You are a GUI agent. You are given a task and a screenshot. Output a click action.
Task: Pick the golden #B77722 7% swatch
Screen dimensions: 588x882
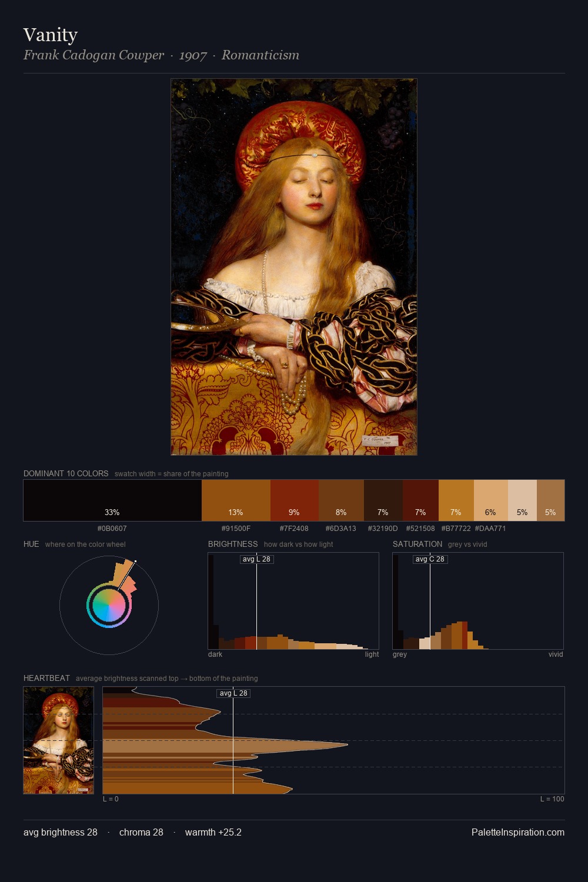click(x=456, y=500)
